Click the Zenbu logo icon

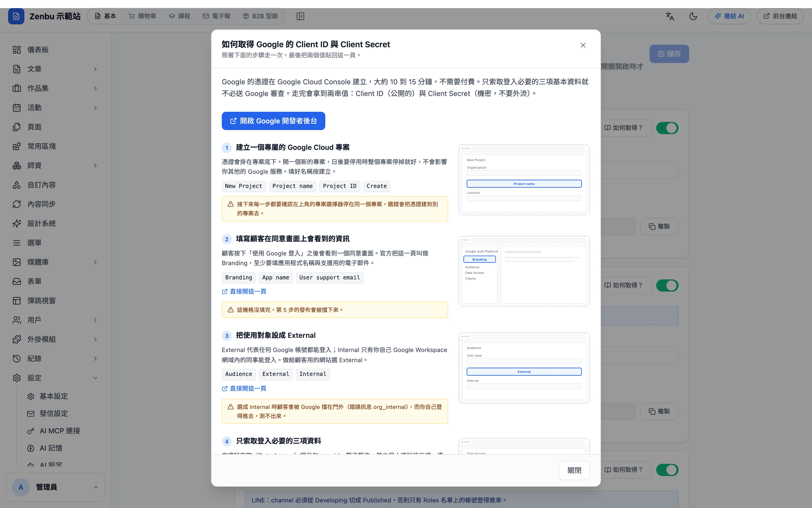pyautogui.click(x=16, y=16)
